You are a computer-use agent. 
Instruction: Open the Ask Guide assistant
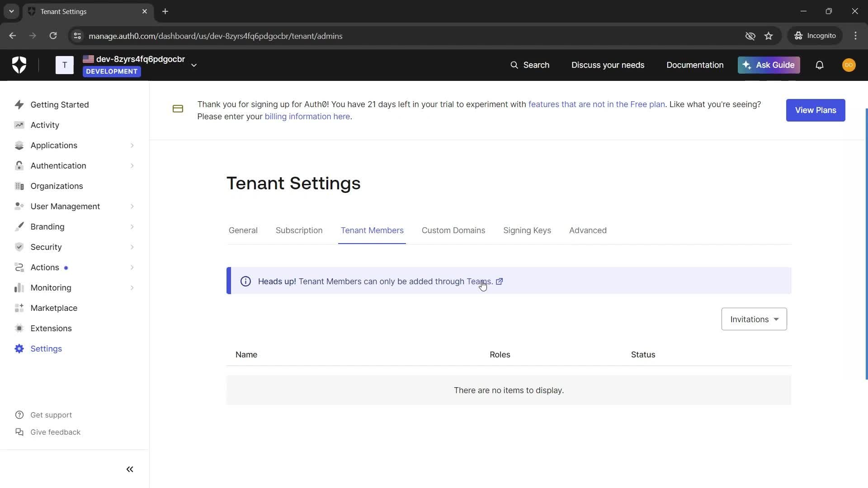pos(769,65)
